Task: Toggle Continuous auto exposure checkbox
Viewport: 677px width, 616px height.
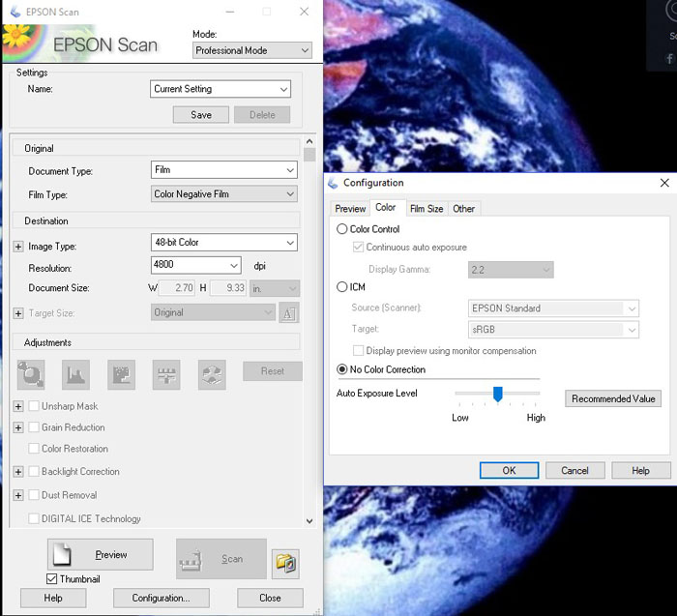Action: coord(358,247)
